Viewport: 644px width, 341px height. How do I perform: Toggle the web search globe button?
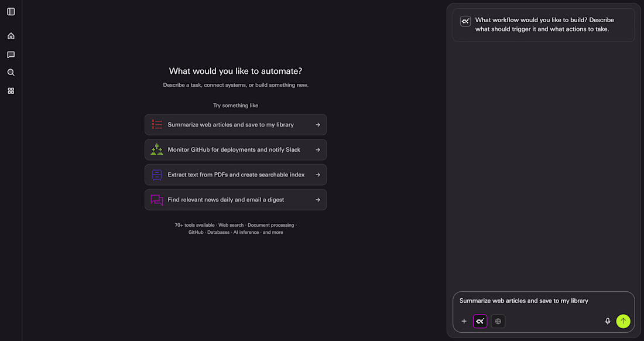(x=498, y=321)
